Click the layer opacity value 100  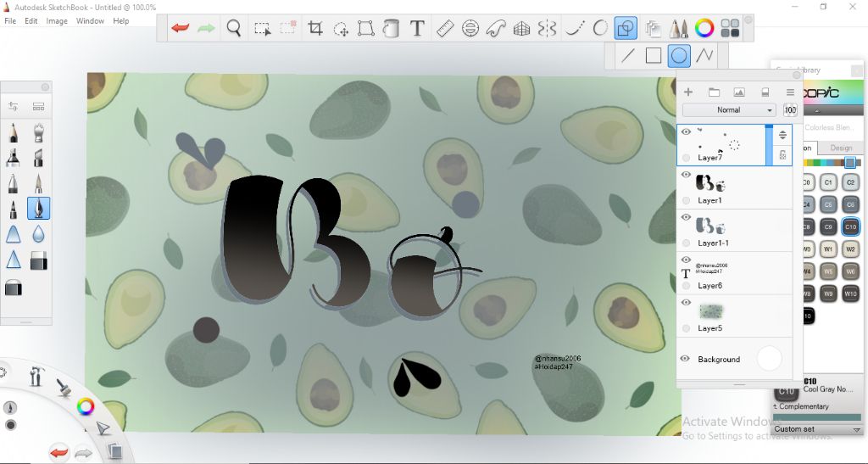point(791,109)
